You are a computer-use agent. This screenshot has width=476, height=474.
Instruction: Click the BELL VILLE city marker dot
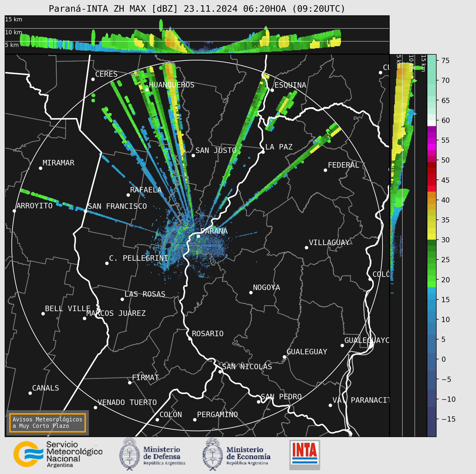(x=43, y=314)
